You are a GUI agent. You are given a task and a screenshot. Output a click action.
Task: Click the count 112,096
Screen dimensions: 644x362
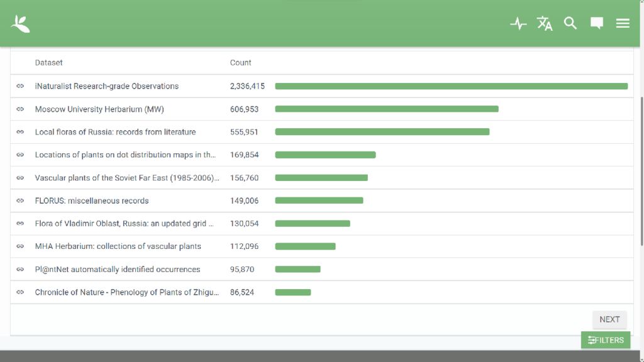tap(244, 246)
